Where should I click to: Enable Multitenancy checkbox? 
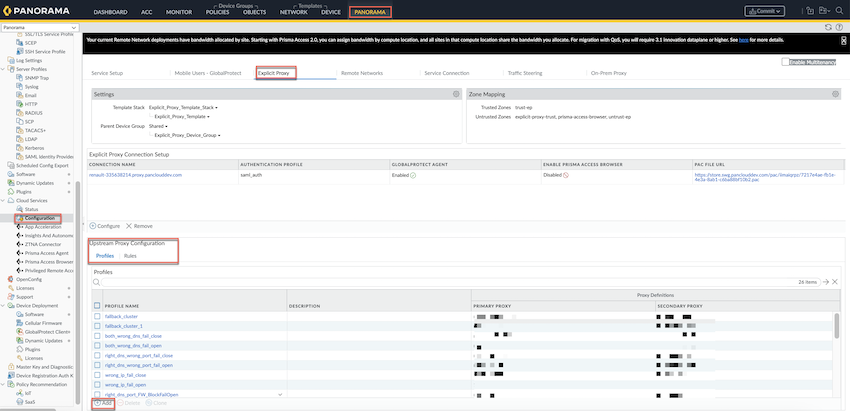pyautogui.click(x=786, y=62)
